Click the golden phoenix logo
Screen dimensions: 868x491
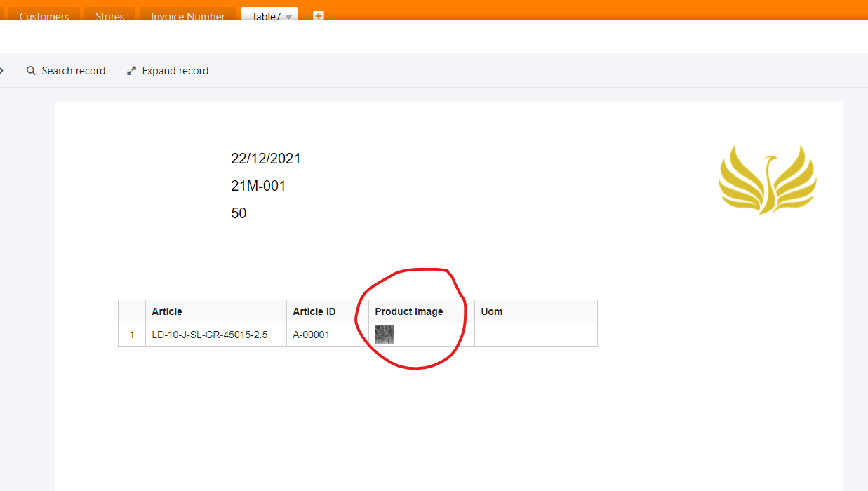767,180
